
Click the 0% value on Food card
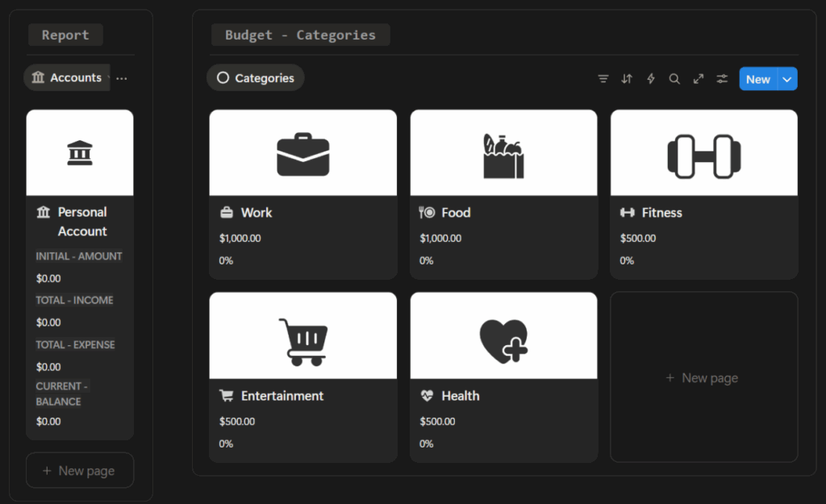[x=426, y=260]
